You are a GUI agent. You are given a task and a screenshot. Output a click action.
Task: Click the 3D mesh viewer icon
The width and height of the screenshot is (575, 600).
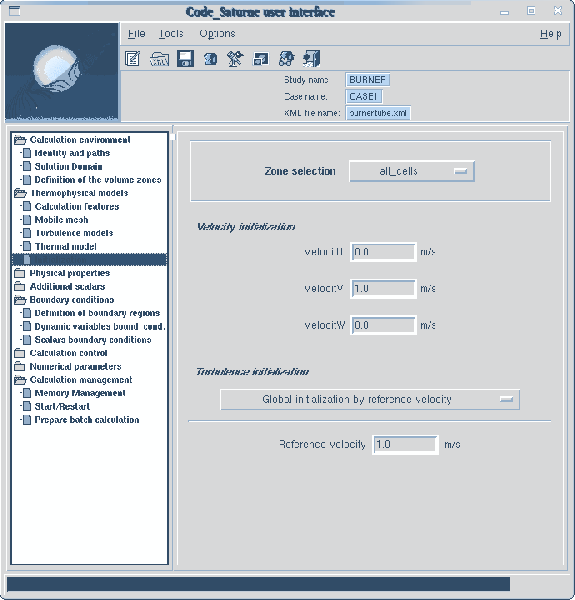tap(210, 59)
